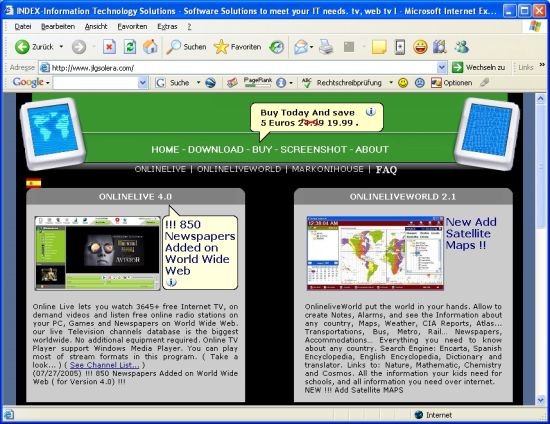Click the Spanish flag language icon
Screen dimensions: 550x424
(34, 183)
